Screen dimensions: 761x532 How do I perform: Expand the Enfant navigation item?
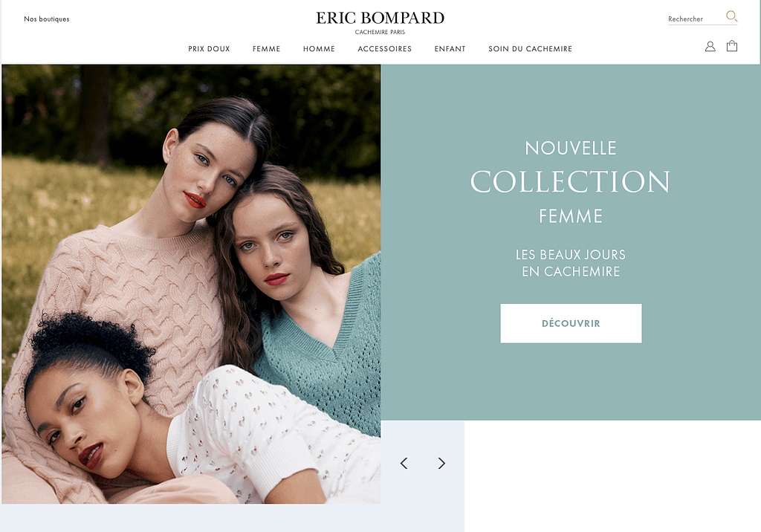[x=450, y=48]
